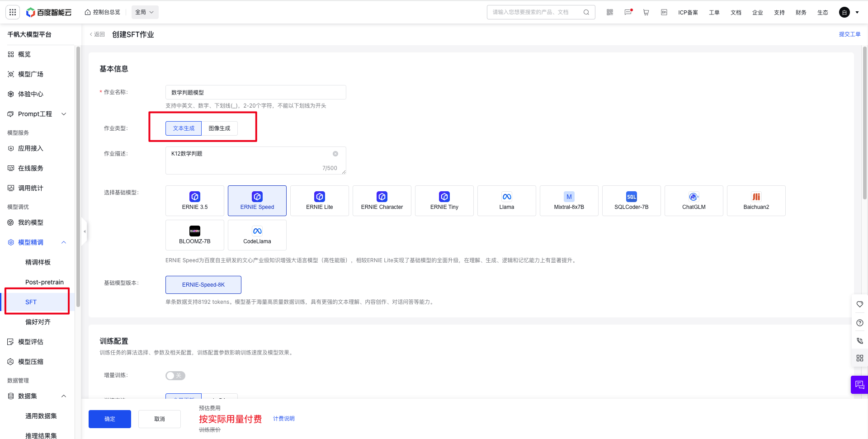Select 图像生成 job type
This screenshot has width=868, height=439.
[x=219, y=128]
